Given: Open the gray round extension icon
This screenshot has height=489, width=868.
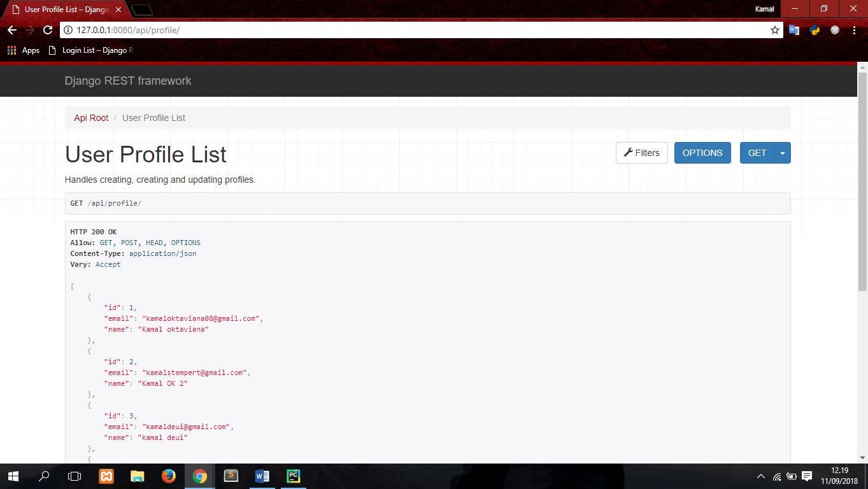Looking at the screenshot, I should (835, 30).
